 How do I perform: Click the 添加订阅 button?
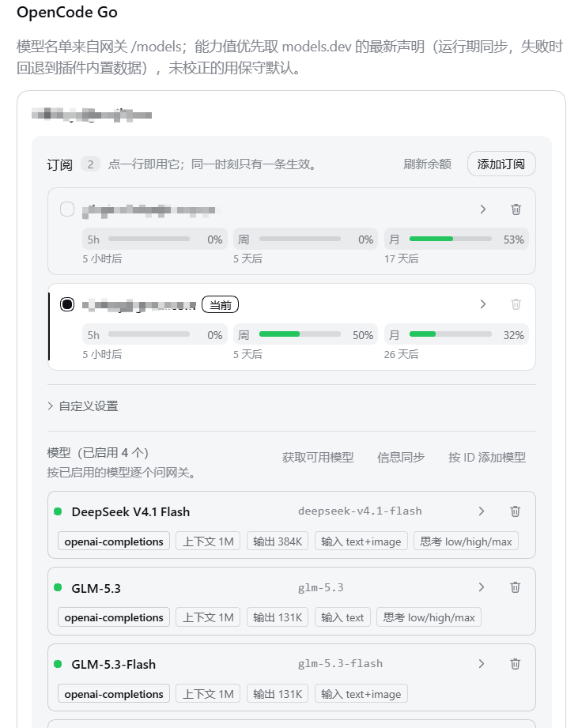click(x=501, y=164)
